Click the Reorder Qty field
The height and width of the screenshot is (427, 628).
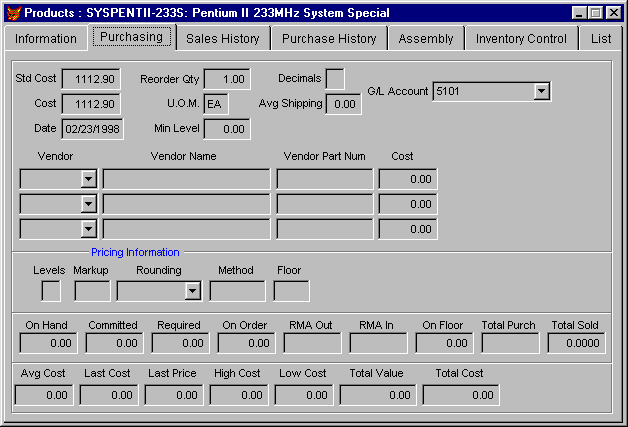click(227, 79)
